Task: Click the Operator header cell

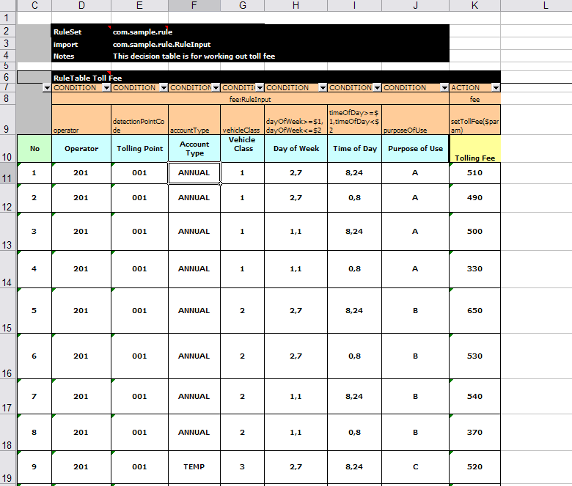Action: [81, 148]
